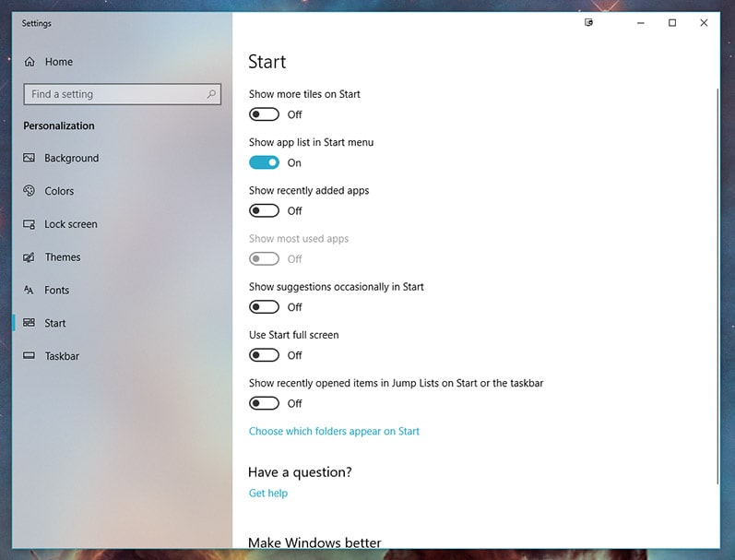Minimize the Settings window
Image resolution: width=735 pixels, height=560 pixels.
tap(641, 22)
